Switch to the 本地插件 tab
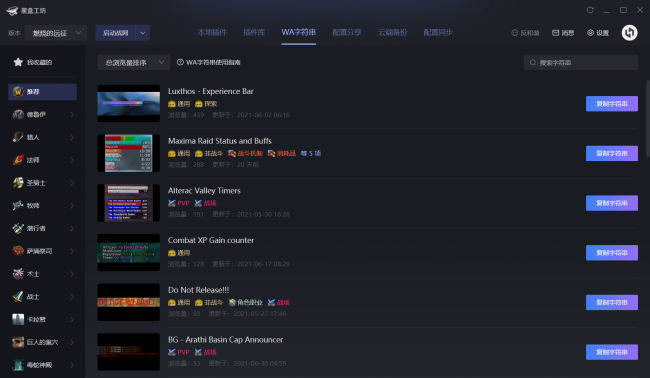Image resolution: width=650 pixels, height=378 pixels. pos(212,32)
